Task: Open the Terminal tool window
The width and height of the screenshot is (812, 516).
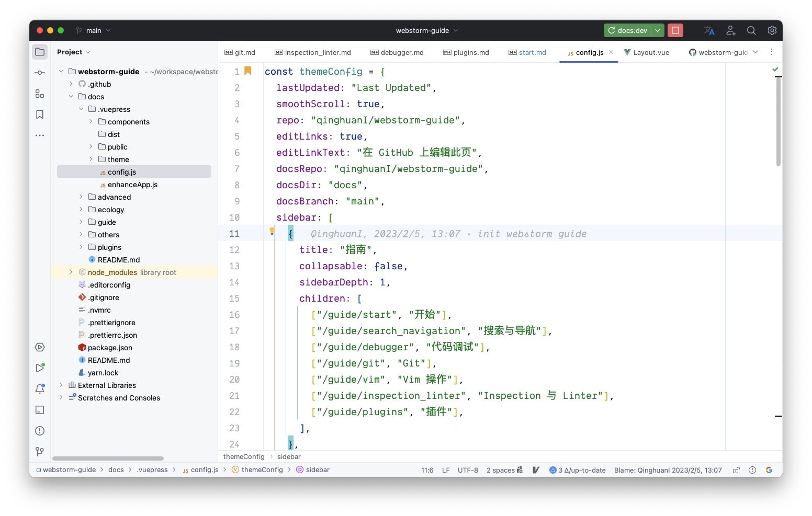Action: click(x=39, y=410)
